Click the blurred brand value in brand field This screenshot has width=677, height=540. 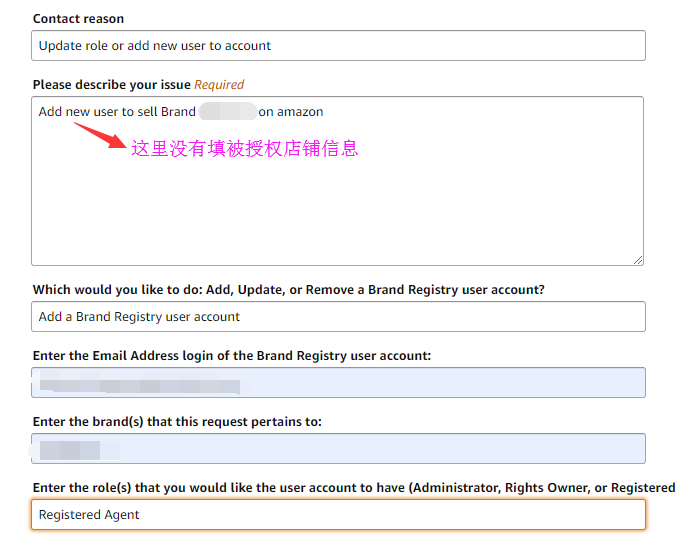coord(68,449)
